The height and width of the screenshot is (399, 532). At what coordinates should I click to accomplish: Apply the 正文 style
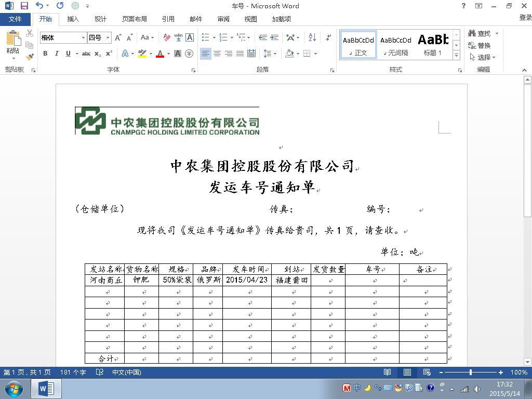click(x=358, y=46)
